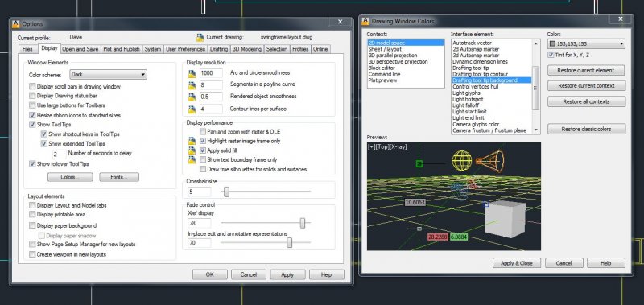Open the 3D Modeling tab
Viewport: 644px width, 305px height.
pos(247,49)
